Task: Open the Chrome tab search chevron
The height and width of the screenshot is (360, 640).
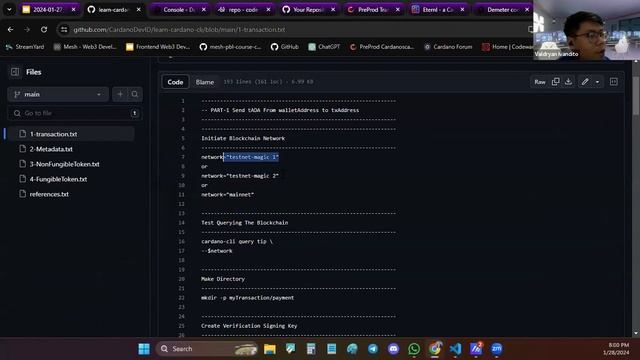Action: (9, 9)
